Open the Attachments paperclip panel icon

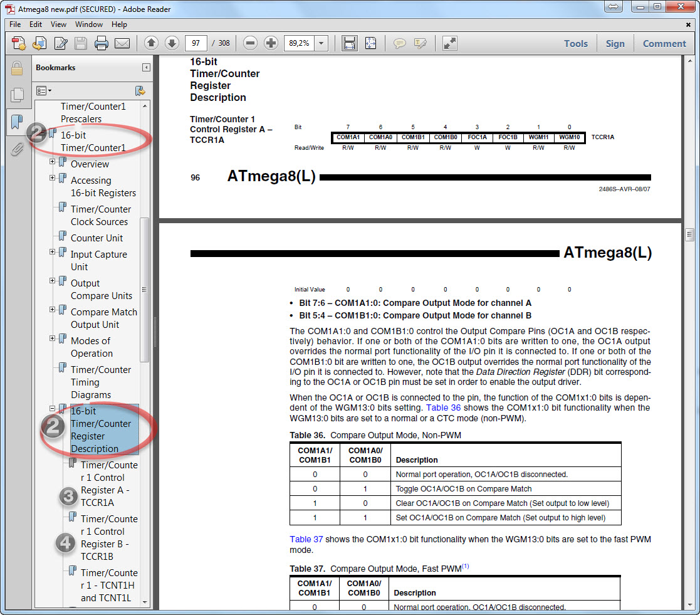17,149
